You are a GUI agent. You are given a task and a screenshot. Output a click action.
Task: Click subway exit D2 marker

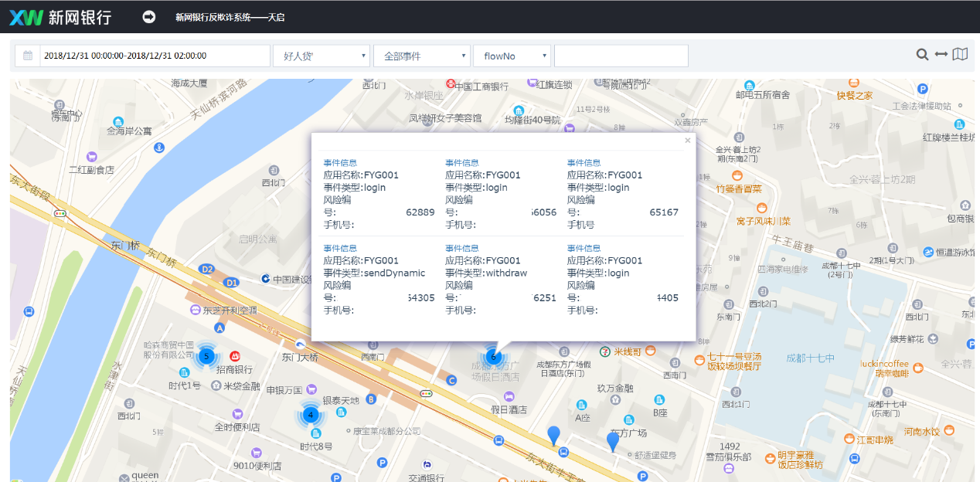206,269
